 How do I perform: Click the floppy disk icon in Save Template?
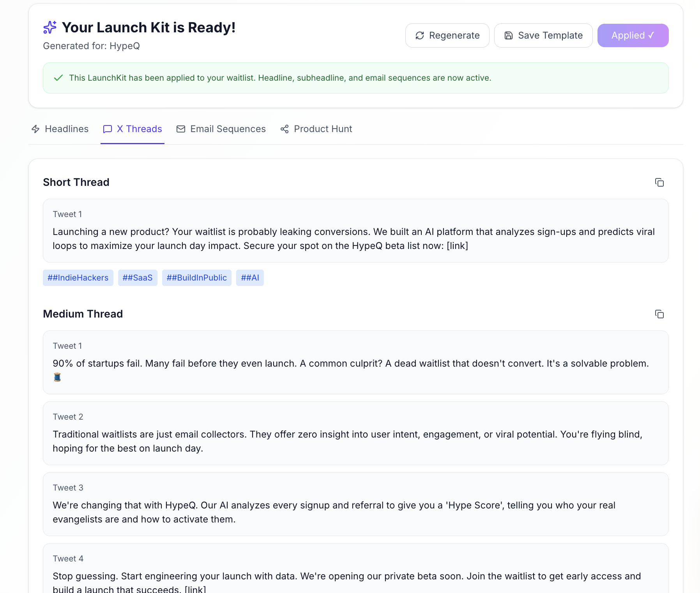pos(509,35)
